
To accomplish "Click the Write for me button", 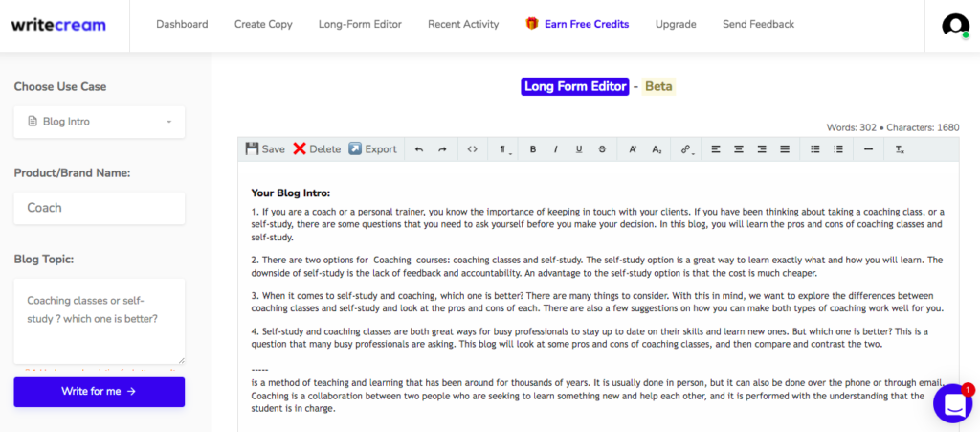I will pos(100,392).
